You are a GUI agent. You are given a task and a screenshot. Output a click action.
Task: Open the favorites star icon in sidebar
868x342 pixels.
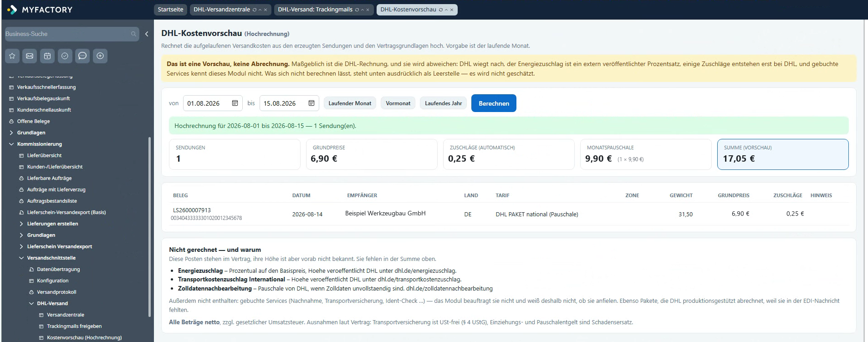(12, 56)
